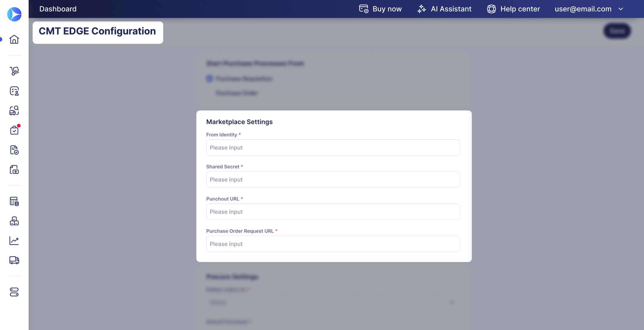Screen dimensions: 644x330
Task: Focus the Purchase Order Request URL field
Action: point(333,244)
